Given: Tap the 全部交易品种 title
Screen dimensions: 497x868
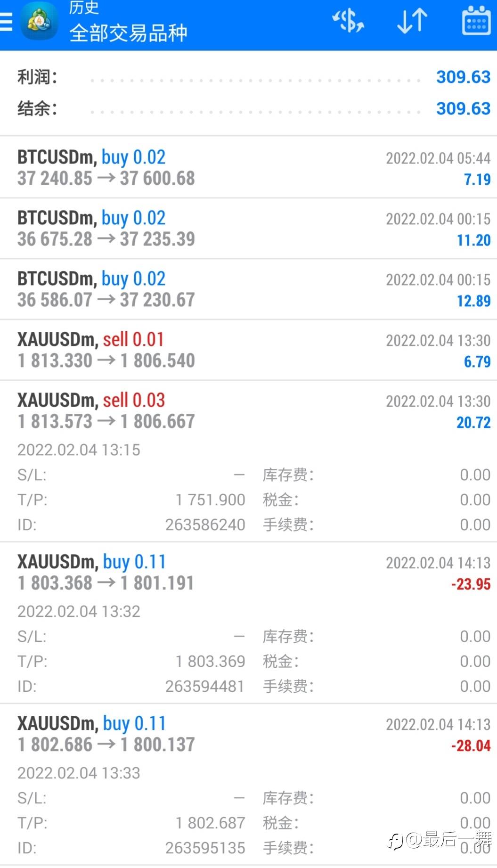Looking at the screenshot, I should (128, 33).
